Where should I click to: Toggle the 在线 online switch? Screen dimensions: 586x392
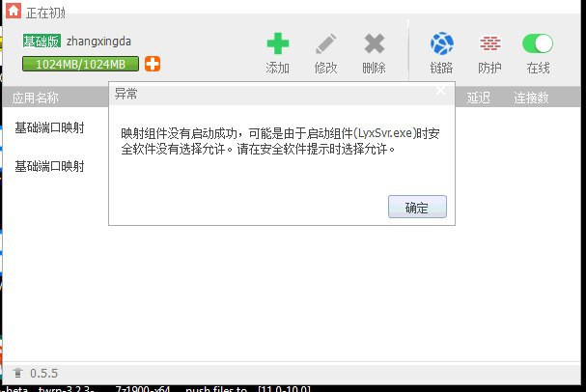click(538, 43)
